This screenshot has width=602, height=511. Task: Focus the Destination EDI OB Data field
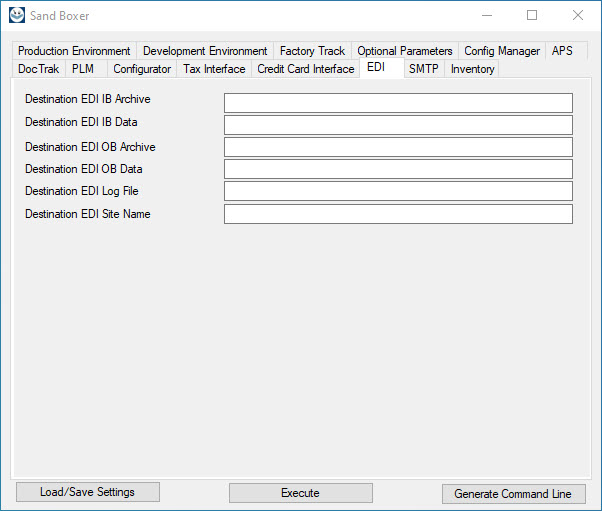[398, 169]
